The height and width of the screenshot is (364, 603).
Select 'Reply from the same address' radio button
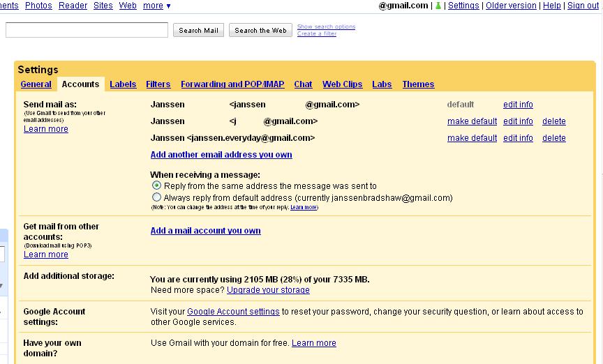[156, 185]
